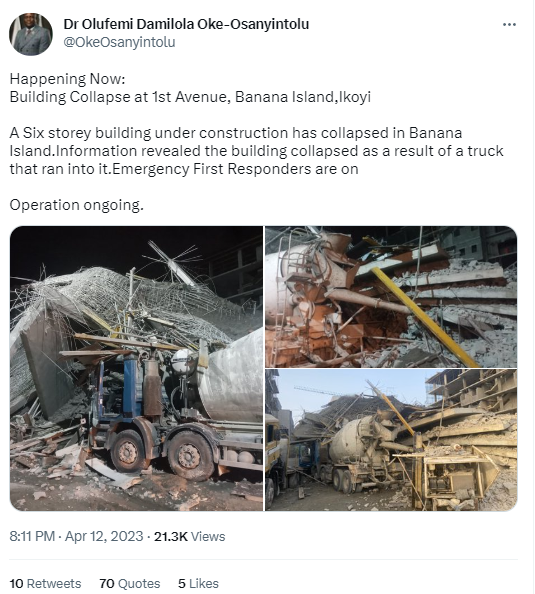Click the 'Building Collapse at 1st Avenue' line
The image size is (535, 594).
point(190,97)
